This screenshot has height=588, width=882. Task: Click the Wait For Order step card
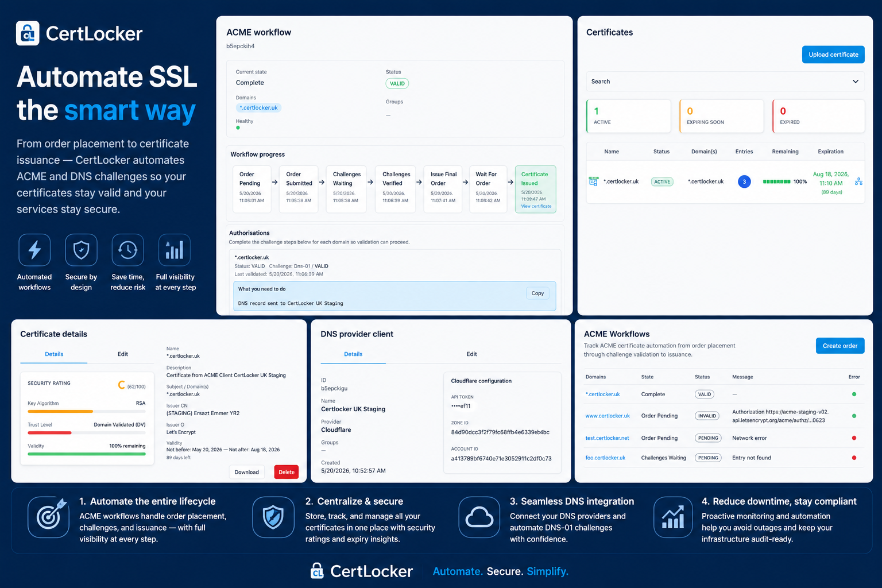pos(488,189)
